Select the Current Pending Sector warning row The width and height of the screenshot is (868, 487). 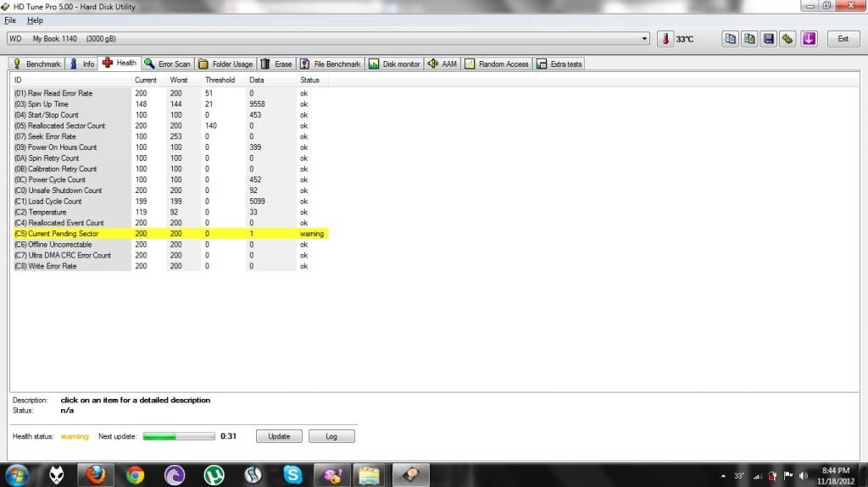click(x=170, y=234)
